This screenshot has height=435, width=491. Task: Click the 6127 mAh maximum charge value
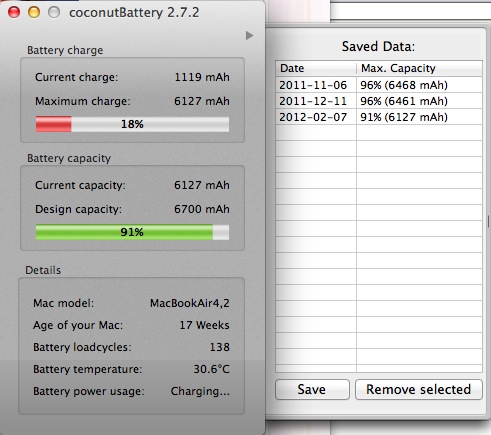pos(202,101)
